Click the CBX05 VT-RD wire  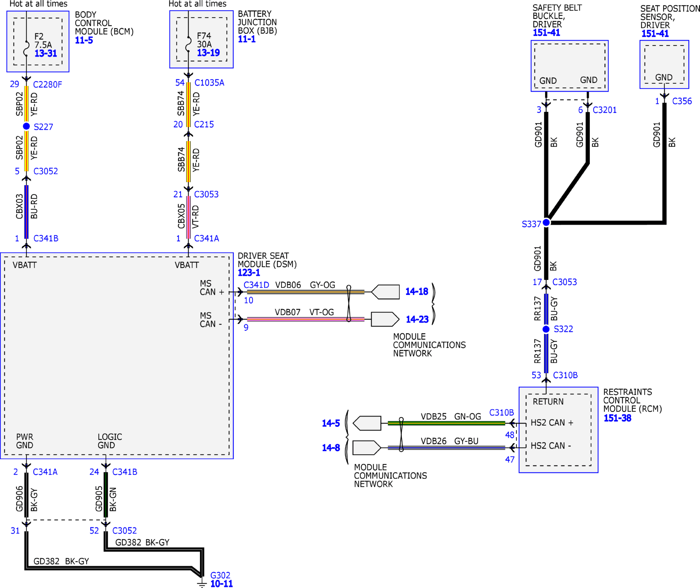188,217
